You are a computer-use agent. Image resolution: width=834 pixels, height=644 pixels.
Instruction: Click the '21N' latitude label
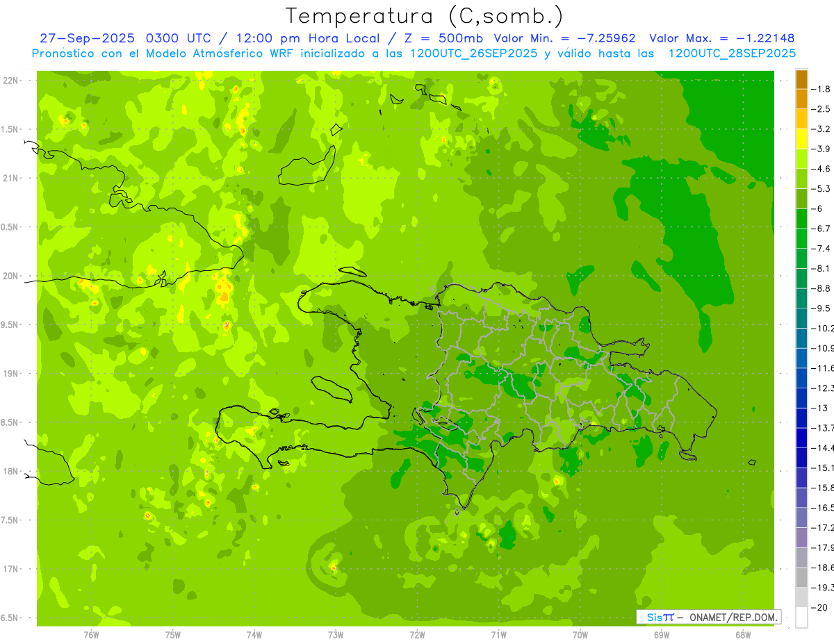10,179
